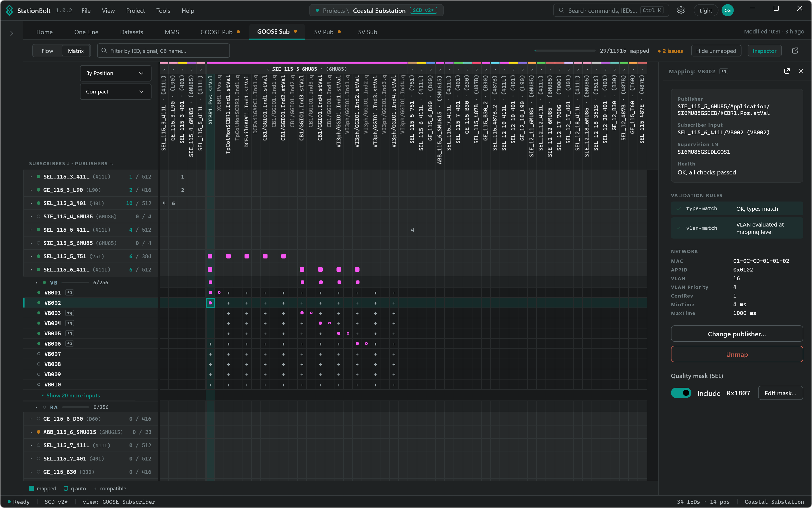Focus the Search commands, IEDs field
The image size is (812, 508).
point(611,10)
